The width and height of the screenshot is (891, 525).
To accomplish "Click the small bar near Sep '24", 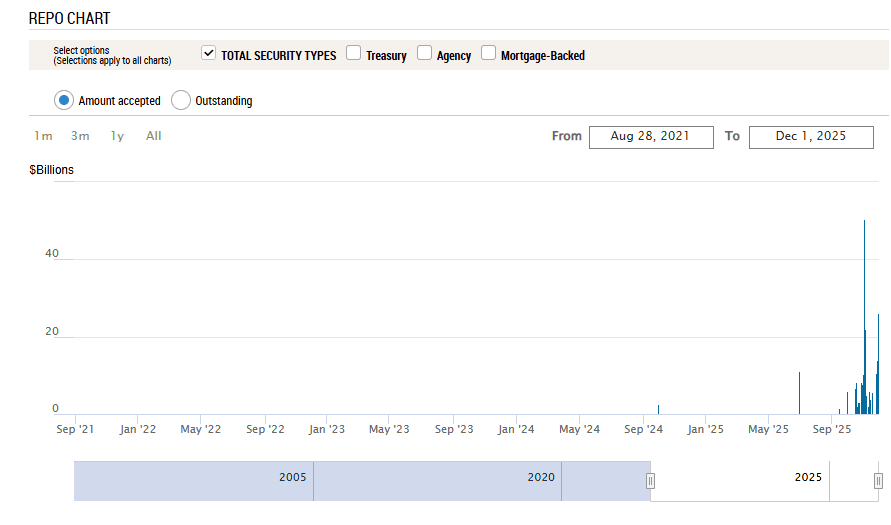I will click(x=658, y=409).
